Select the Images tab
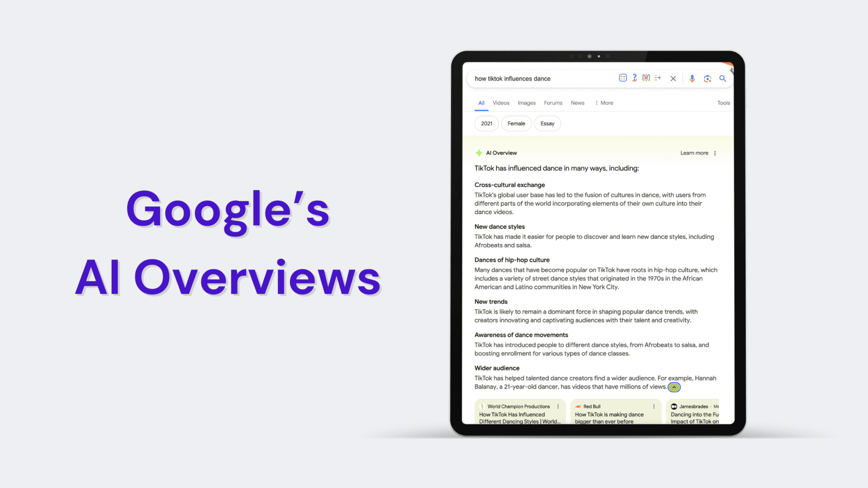Image resolution: width=868 pixels, height=488 pixels. tap(526, 103)
